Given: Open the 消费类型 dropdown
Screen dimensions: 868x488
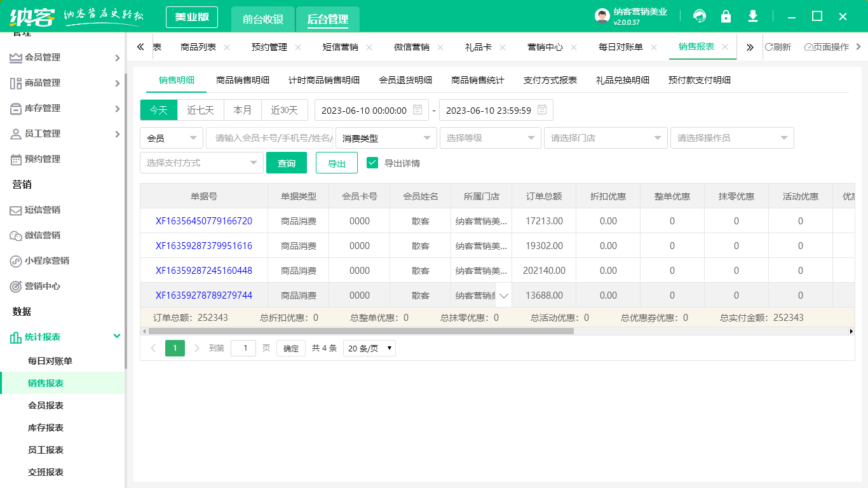Looking at the screenshot, I should click(384, 138).
